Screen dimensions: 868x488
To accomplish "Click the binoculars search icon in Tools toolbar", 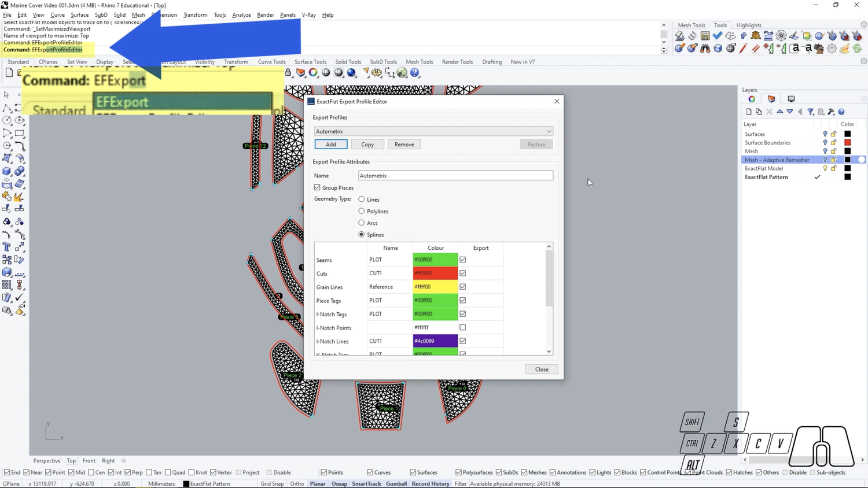I will pos(705,48).
